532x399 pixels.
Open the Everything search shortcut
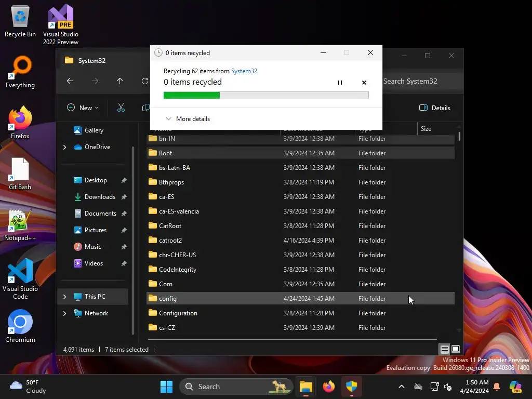[20, 72]
